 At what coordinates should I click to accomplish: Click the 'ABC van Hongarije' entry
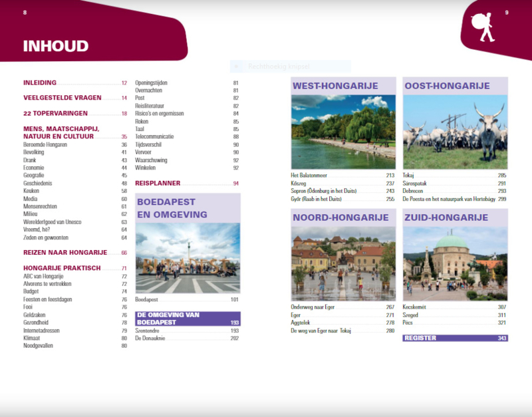pos(75,276)
